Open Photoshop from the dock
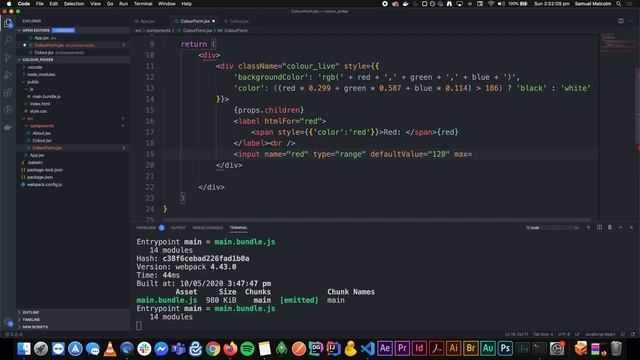Viewport: 640px width, 360px height. pos(505,349)
